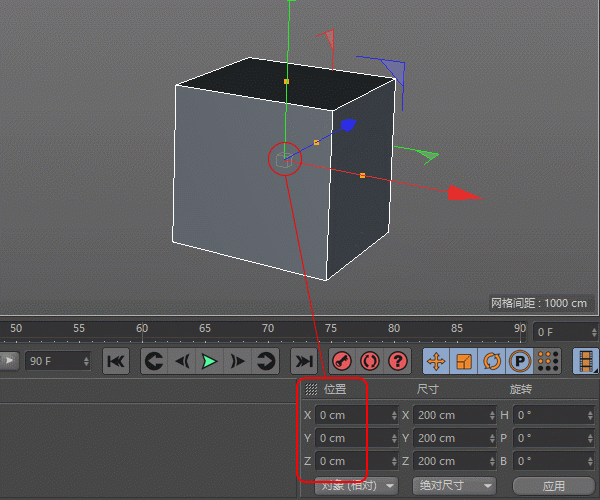The height and width of the screenshot is (500, 600).
Task: Toggle rotation keyframe recording icon
Action: click(492, 361)
